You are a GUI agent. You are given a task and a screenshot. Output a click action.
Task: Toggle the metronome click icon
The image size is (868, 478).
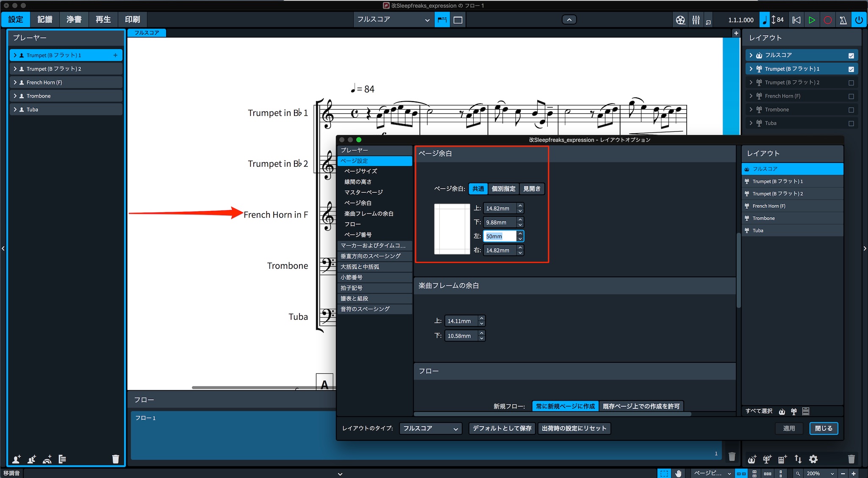click(x=843, y=20)
